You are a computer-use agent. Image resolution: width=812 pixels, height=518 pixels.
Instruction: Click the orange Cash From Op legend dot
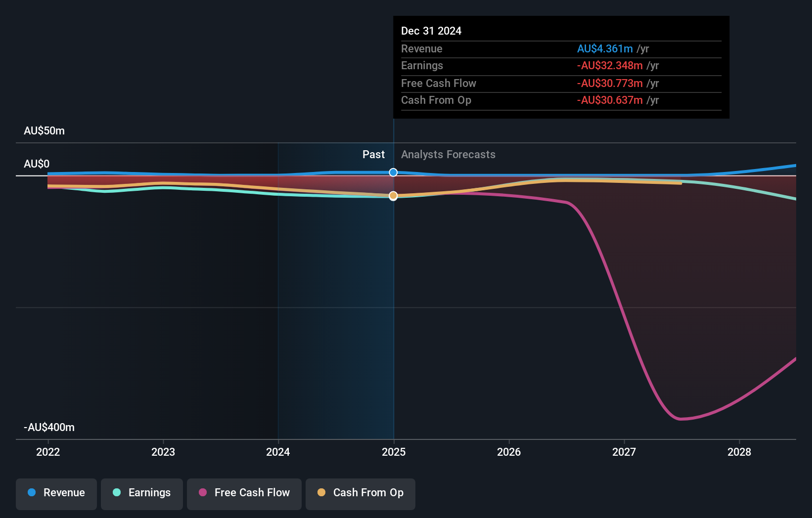click(x=321, y=492)
